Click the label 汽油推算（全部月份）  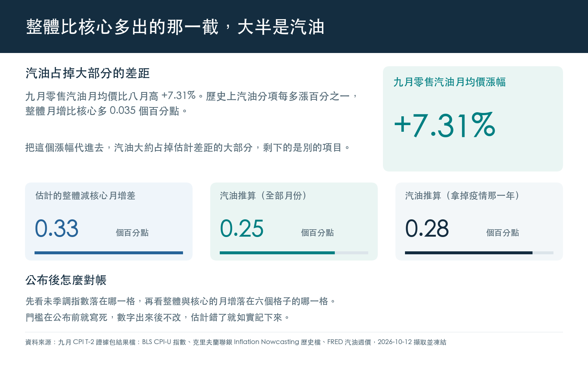263,195
